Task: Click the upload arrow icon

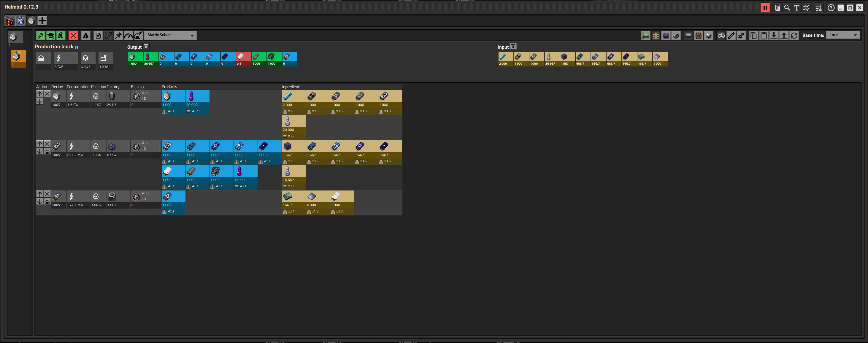Action: 784,35
